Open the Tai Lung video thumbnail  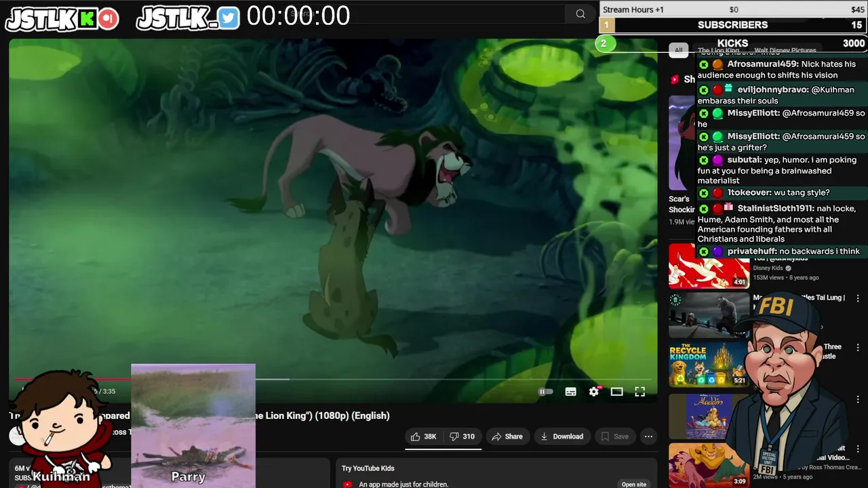[709, 315]
